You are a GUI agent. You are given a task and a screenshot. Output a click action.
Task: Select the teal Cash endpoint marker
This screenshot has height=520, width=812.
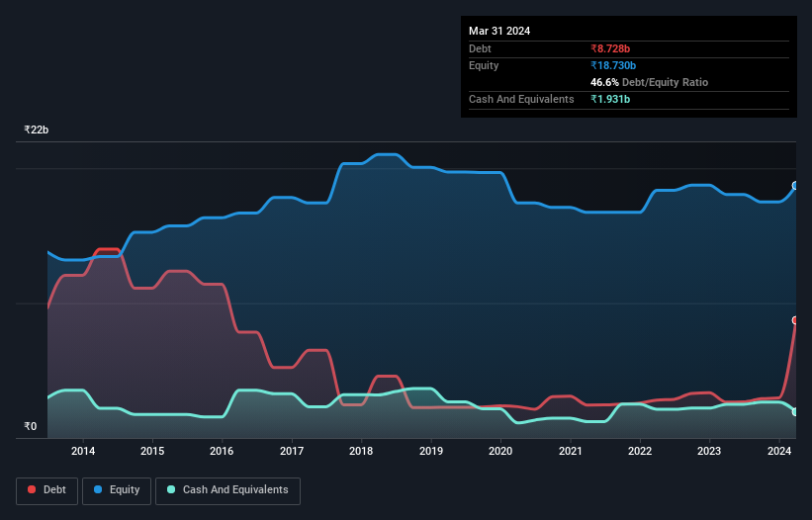795,412
